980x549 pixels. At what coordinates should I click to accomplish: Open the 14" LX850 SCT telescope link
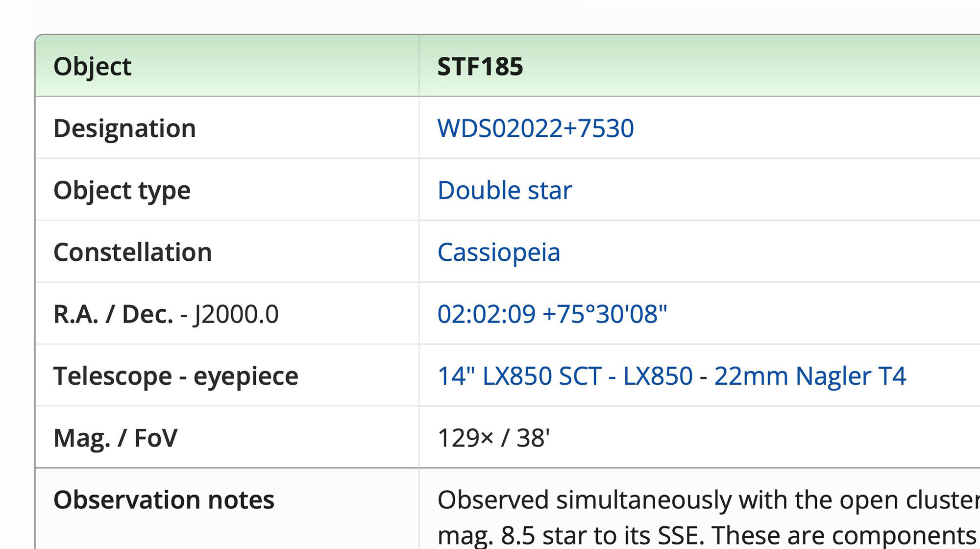519,376
